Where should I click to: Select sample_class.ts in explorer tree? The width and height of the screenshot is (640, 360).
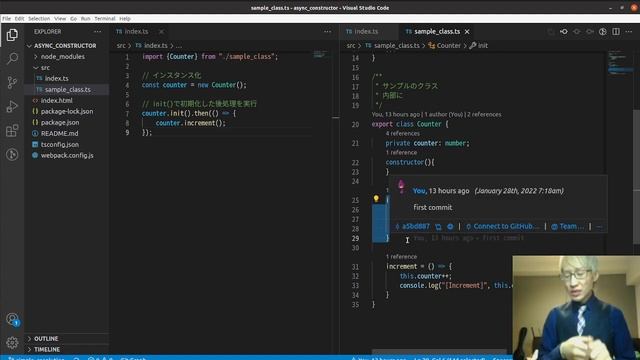pyautogui.click(x=68, y=89)
